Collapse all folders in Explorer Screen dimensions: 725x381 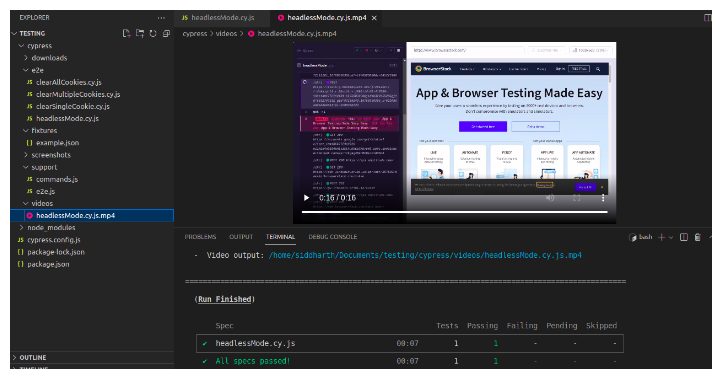pos(166,33)
